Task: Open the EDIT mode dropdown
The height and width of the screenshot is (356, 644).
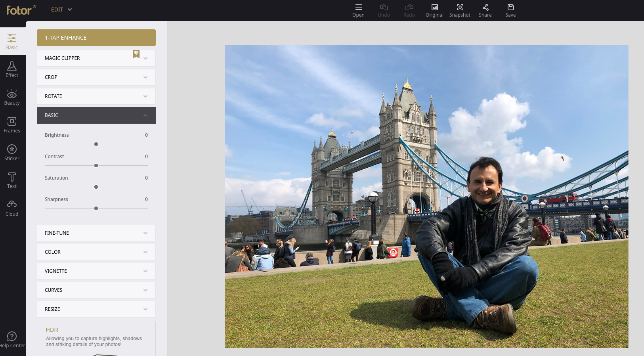Action: [x=61, y=10]
